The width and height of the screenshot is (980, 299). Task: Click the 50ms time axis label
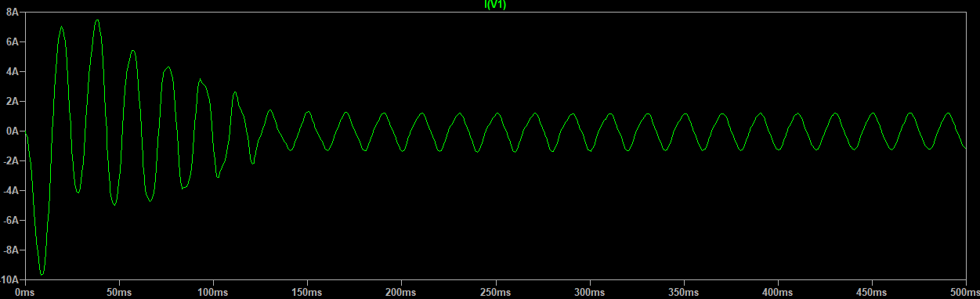tap(118, 292)
